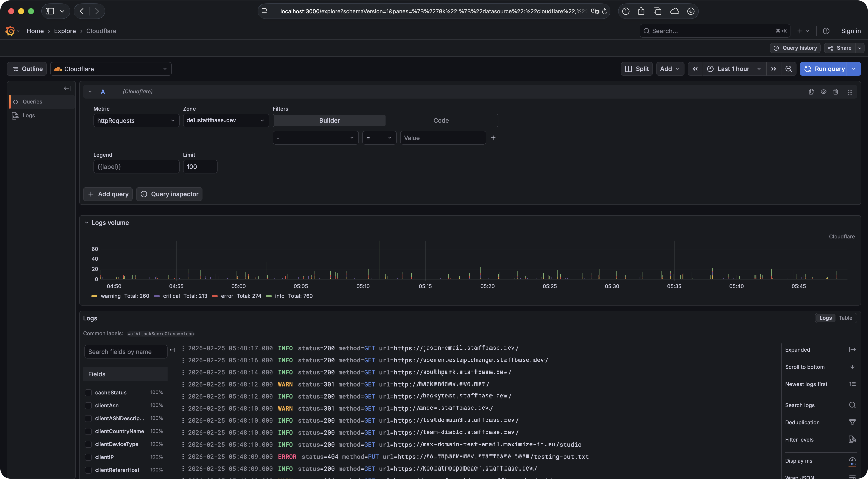Screen dimensions: 868x479
Task: Toggle Expanded log options panel
Action: click(820, 349)
